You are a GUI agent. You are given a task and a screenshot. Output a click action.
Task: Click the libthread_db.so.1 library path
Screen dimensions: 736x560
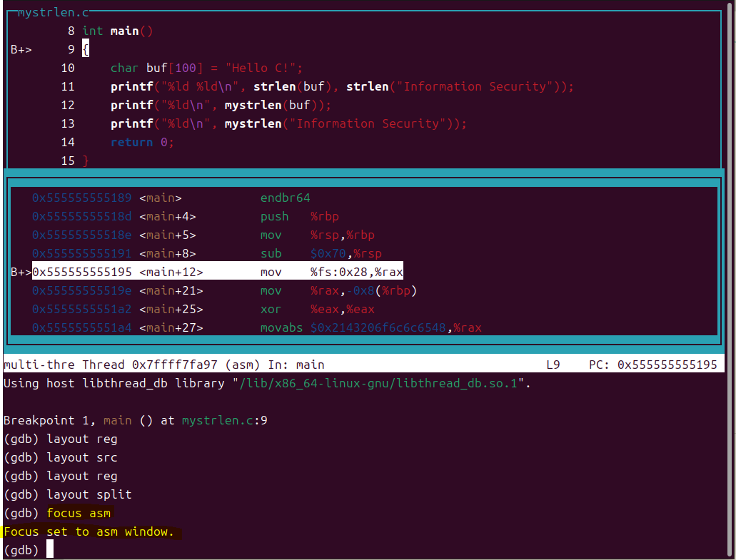coord(378,384)
